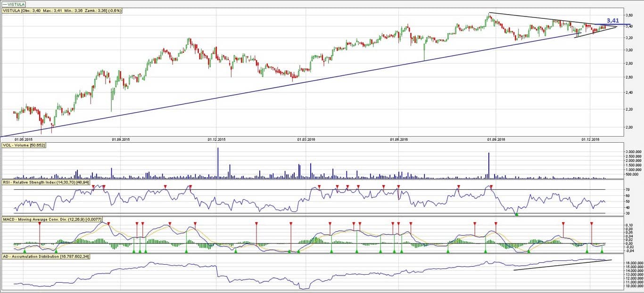644x293 pixels.
Task: Select the first red MACD sell marker
Action: (40, 223)
